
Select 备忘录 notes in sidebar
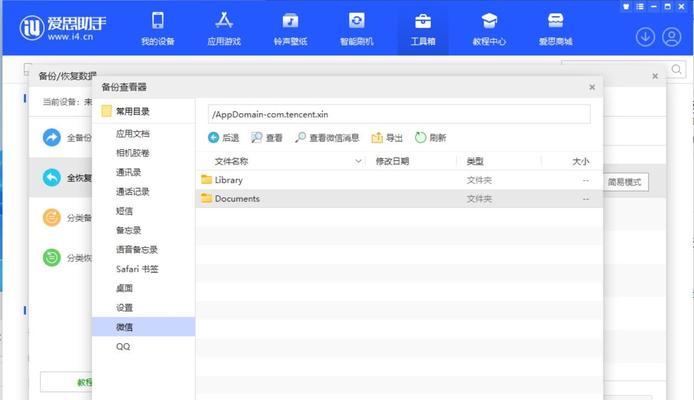128,230
